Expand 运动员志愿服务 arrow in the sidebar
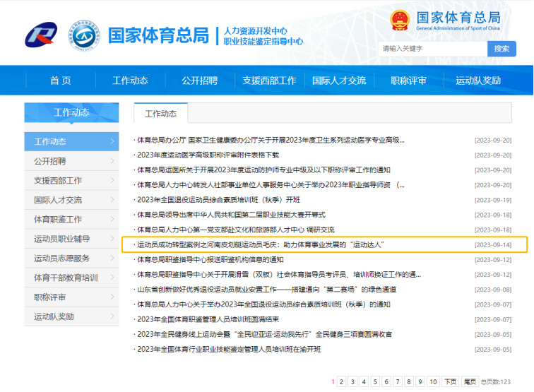The height and width of the screenshot is (392, 534). click(112, 259)
